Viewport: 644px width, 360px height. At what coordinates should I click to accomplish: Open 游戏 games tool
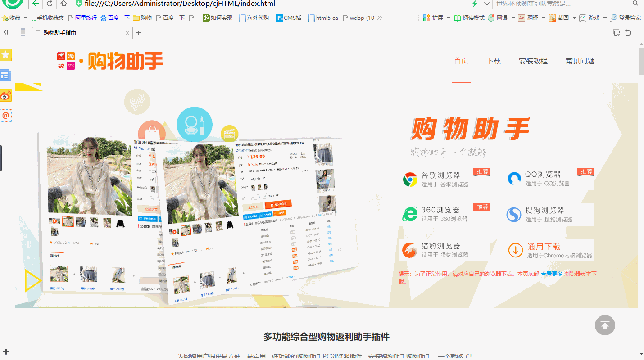[x=589, y=18]
